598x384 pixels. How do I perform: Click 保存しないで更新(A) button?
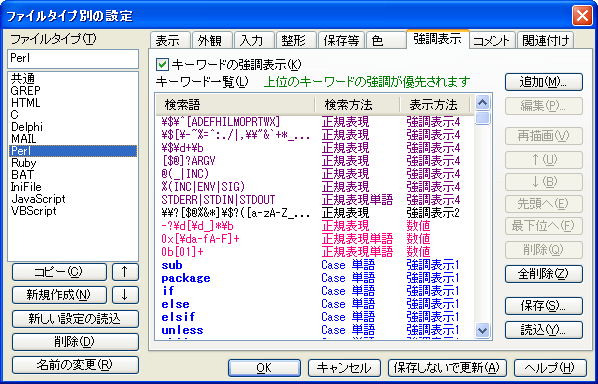[447, 368]
